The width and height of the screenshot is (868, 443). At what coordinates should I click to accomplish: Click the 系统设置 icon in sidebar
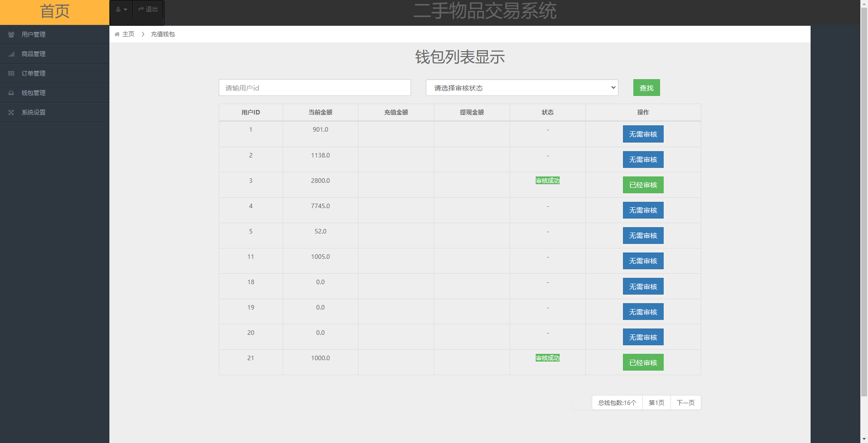pos(11,112)
